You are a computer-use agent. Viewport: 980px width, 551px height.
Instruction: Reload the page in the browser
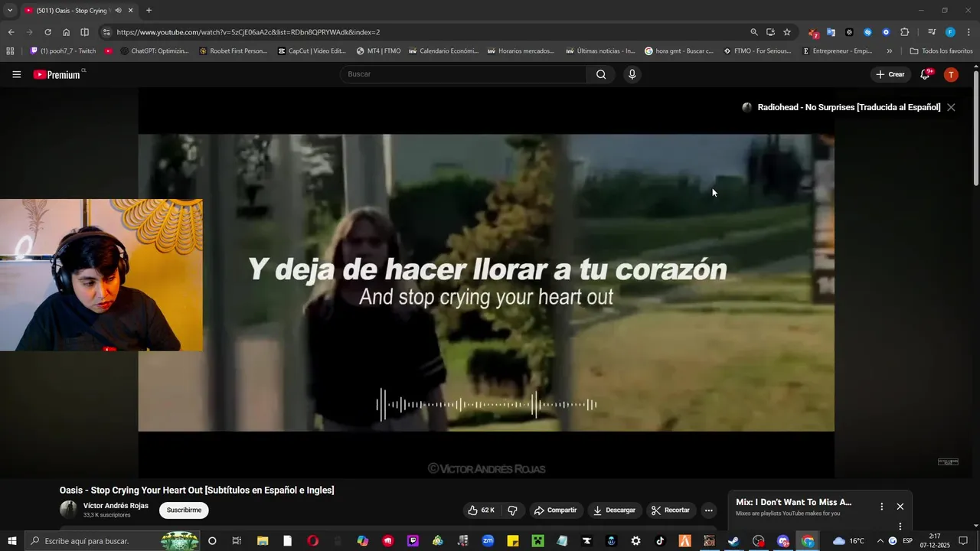click(x=47, y=32)
